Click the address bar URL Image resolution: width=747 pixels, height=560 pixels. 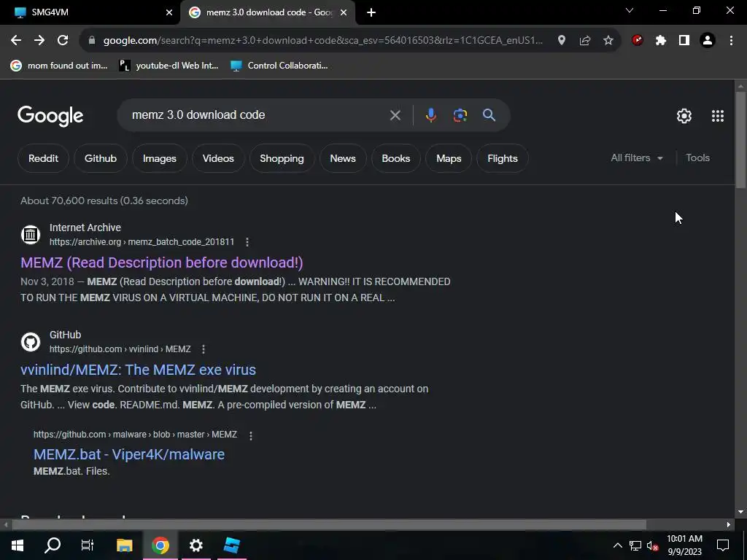click(x=323, y=41)
